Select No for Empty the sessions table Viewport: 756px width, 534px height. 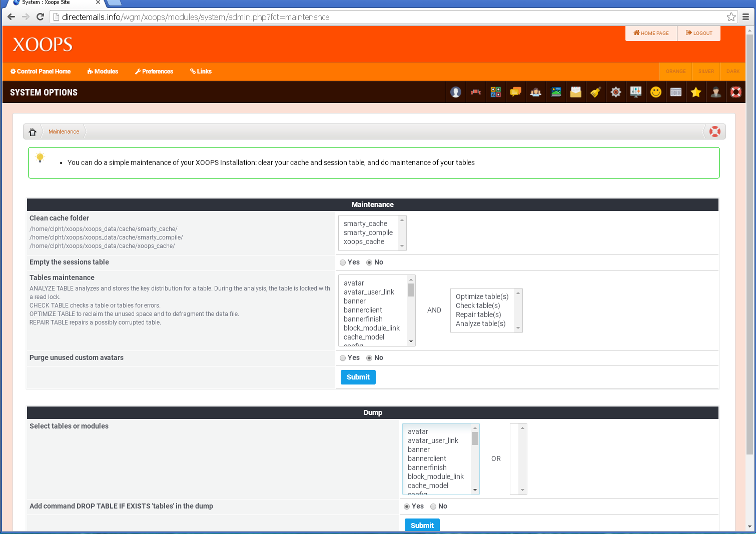369,262
